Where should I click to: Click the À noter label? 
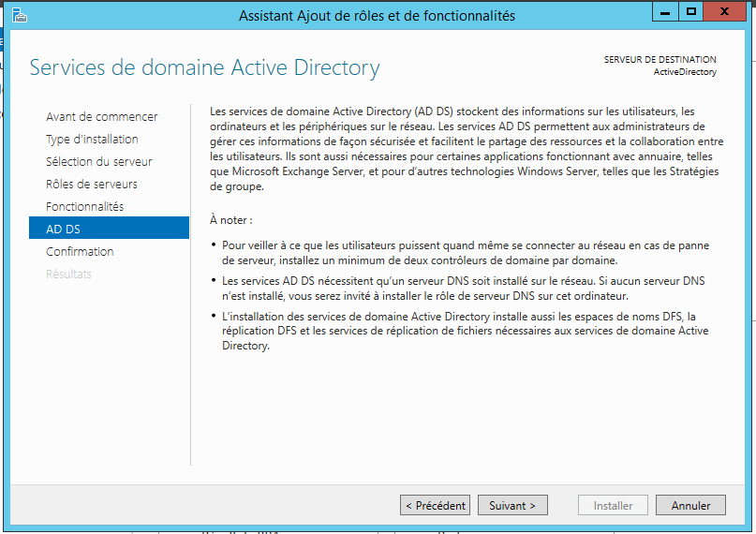pyautogui.click(x=231, y=220)
